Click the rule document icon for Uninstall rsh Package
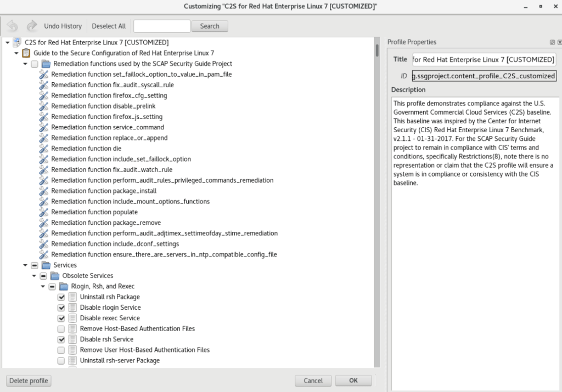The width and height of the screenshot is (562, 392). [72, 297]
